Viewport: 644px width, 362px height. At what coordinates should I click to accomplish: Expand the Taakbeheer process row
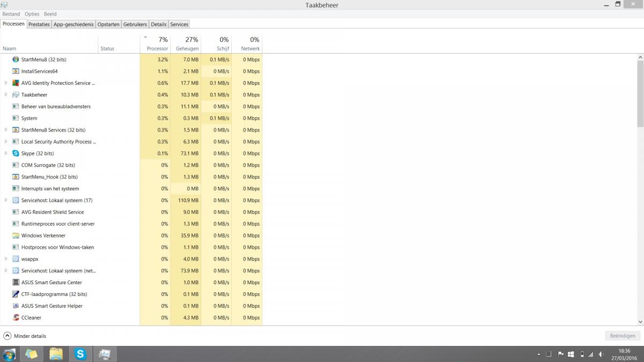6,95
